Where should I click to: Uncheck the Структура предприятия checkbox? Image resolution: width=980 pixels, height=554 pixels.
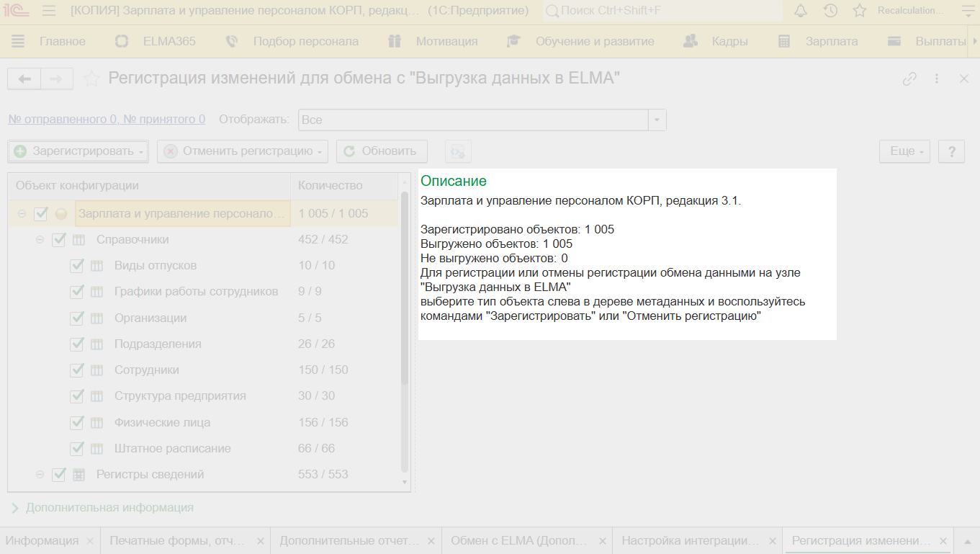coord(77,396)
